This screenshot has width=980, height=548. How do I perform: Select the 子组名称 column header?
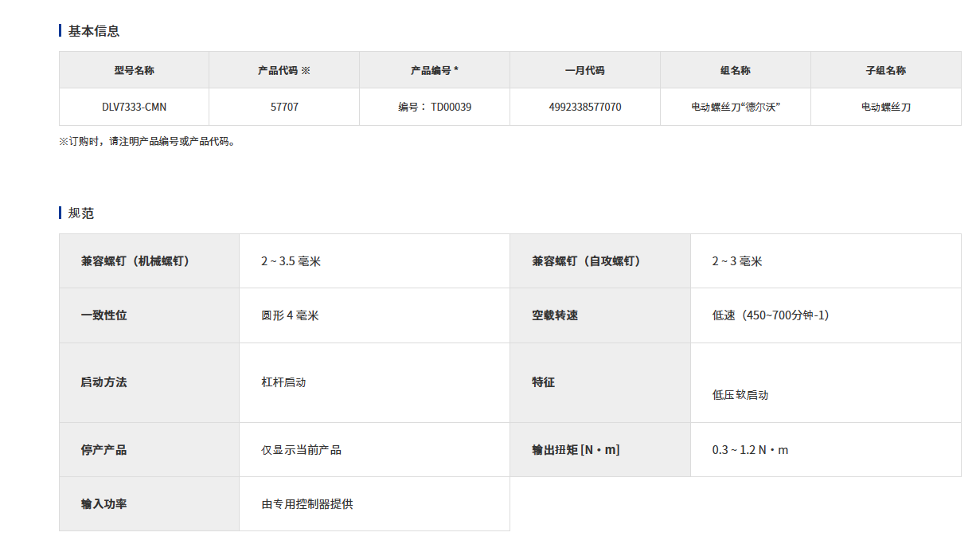886,70
